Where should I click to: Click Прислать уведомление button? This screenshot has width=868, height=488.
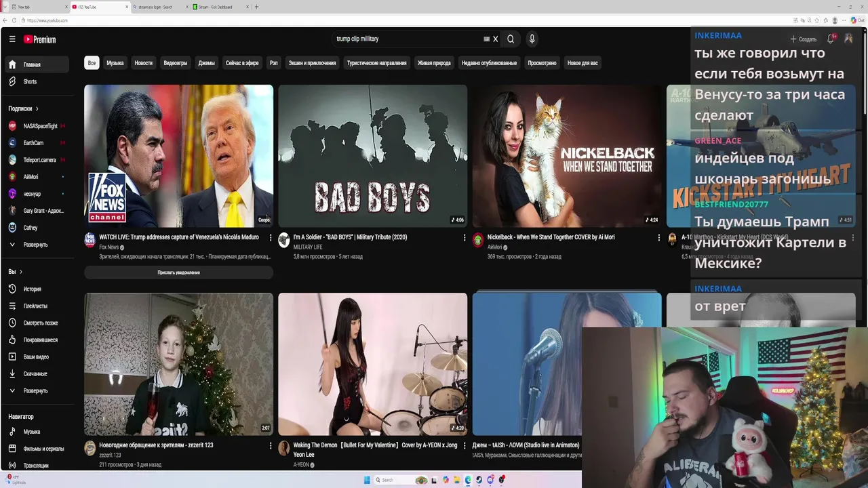(x=178, y=272)
